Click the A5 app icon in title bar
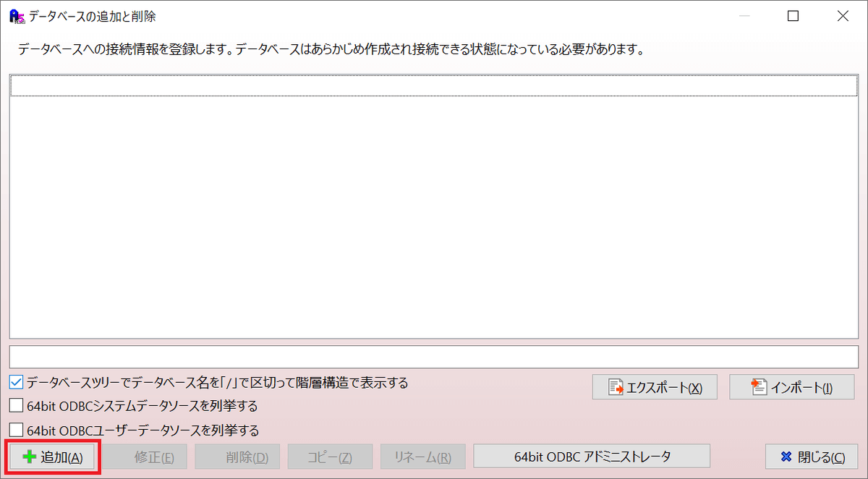 click(x=14, y=15)
